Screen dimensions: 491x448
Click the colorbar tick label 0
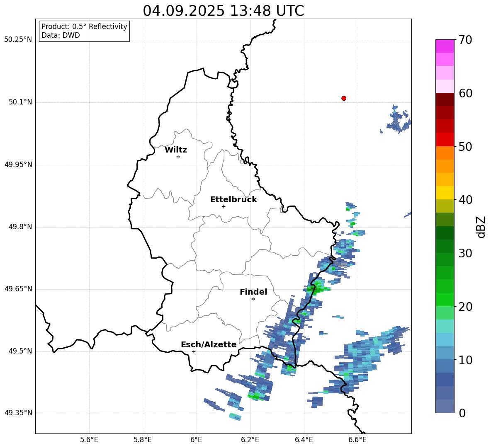[x=462, y=413]
